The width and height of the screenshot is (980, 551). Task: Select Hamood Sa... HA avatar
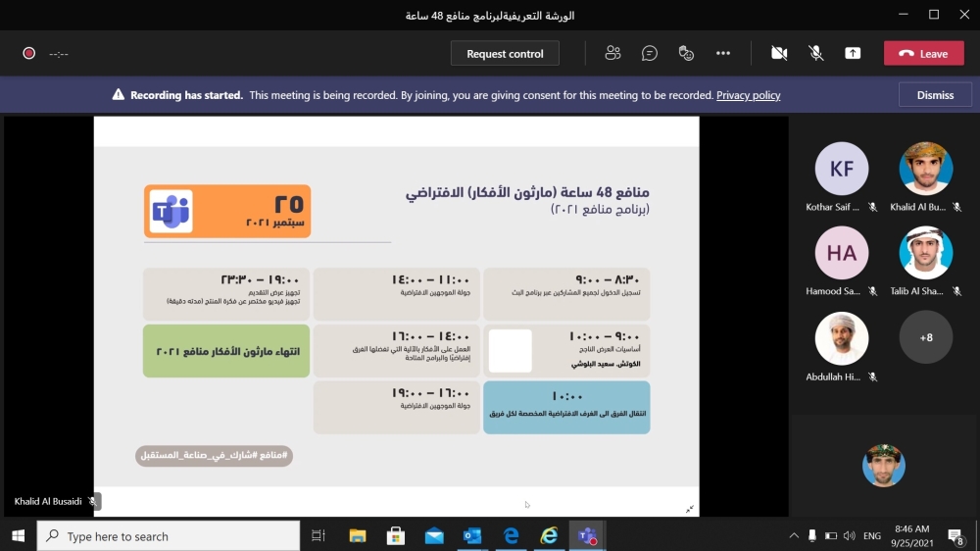841,253
